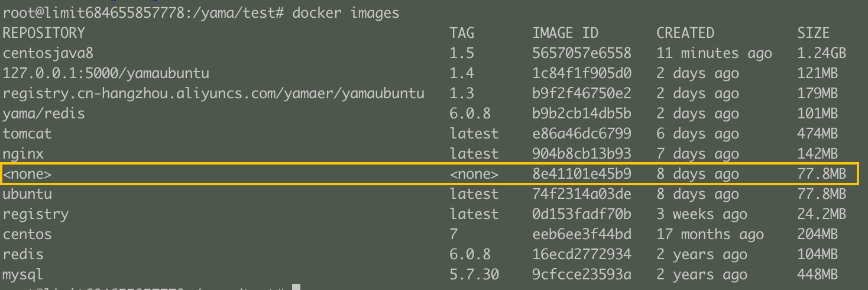Click the terminal cursor at the prompt

pyautogui.click(x=296, y=287)
